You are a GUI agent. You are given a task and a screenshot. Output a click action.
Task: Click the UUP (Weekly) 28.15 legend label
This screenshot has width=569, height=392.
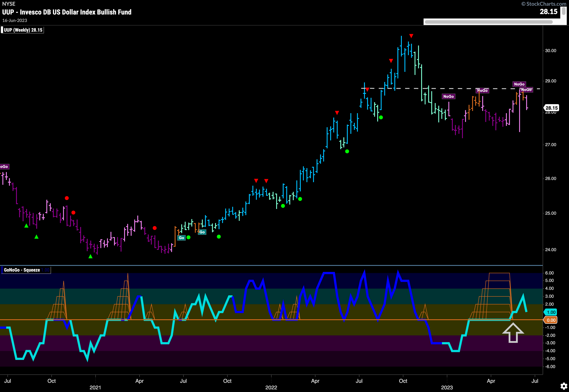click(22, 30)
